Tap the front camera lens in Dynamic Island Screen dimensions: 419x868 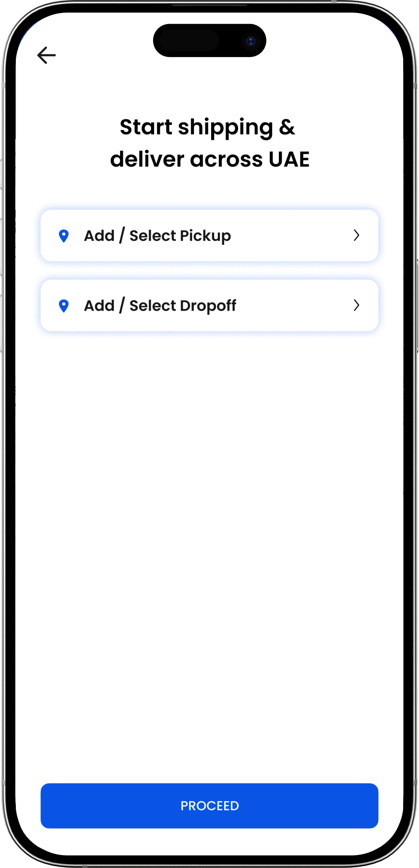[250, 41]
